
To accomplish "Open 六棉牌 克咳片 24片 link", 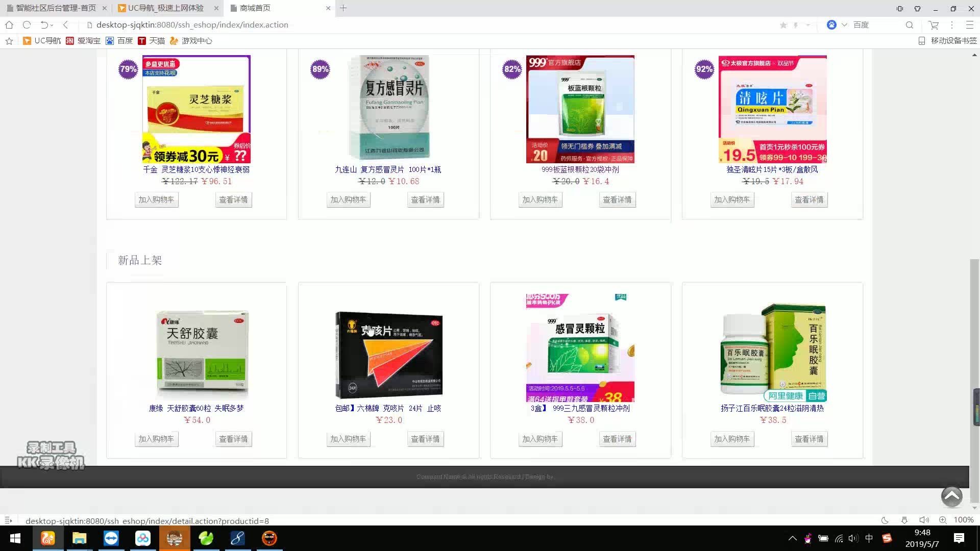I will [388, 408].
